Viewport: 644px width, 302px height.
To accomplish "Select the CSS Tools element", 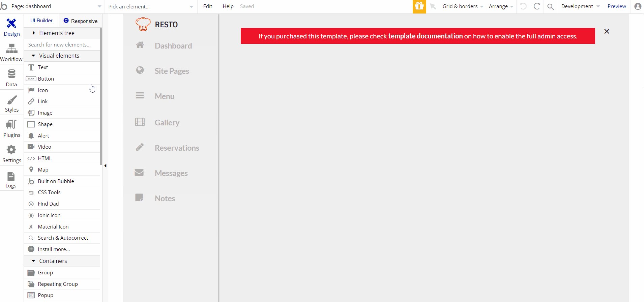I will coord(62,192).
